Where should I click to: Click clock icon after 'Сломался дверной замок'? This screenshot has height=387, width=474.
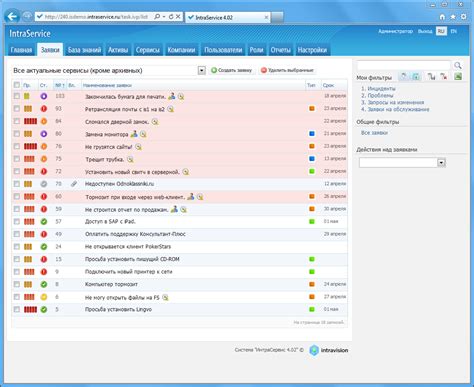[x=155, y=122]
